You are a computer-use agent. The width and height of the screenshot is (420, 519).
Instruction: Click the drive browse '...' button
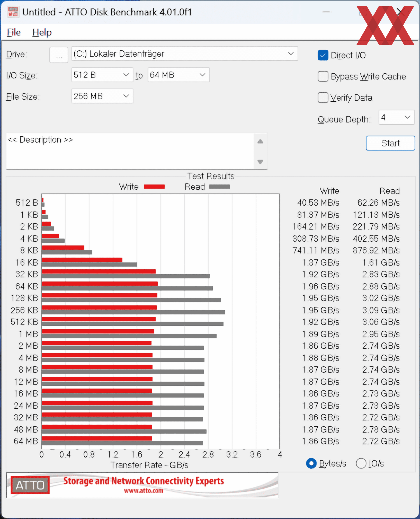59,55
